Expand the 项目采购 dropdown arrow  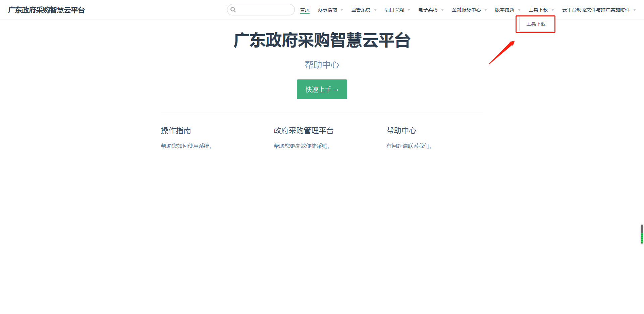[x=409, y=10]
